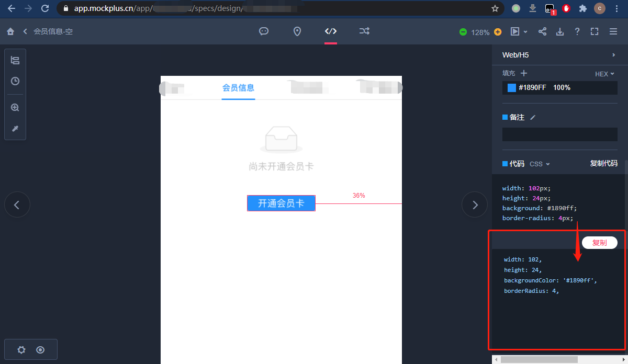Open the HEX color format dropdown
Viewport: 628px width, 364px height.
(x=604, y=74)
